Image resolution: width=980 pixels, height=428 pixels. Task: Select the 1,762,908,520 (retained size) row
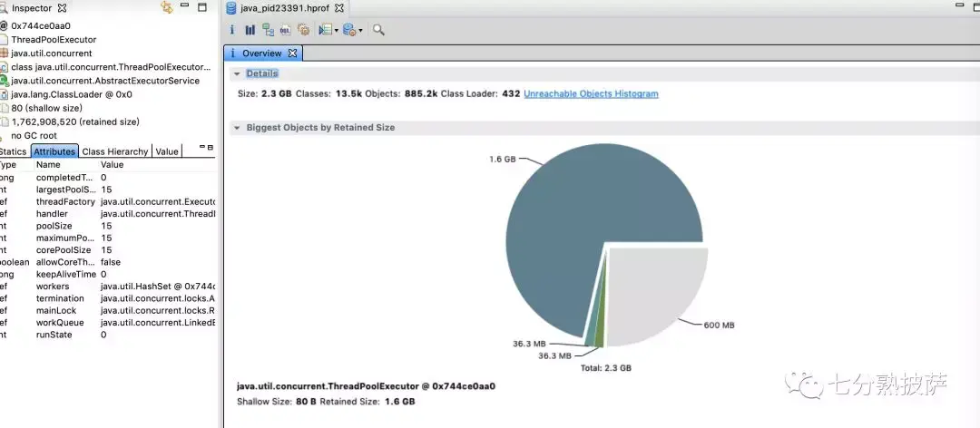coord(107,122)
